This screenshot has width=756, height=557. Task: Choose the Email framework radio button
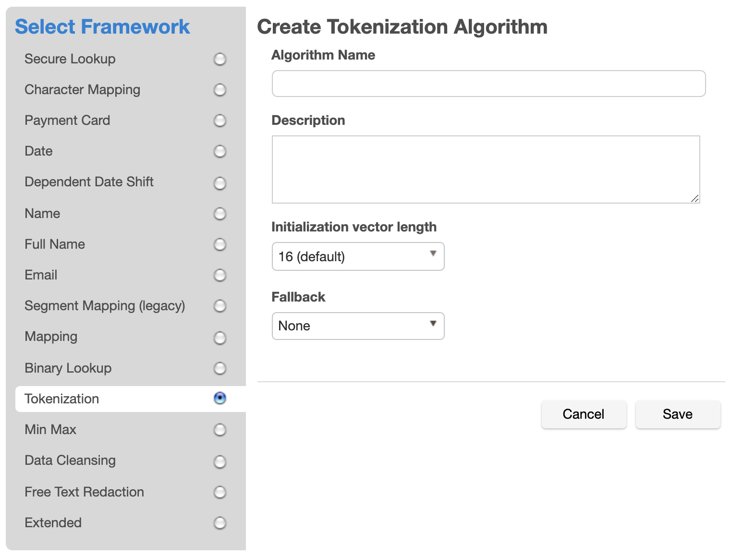(x=220, y=275)
